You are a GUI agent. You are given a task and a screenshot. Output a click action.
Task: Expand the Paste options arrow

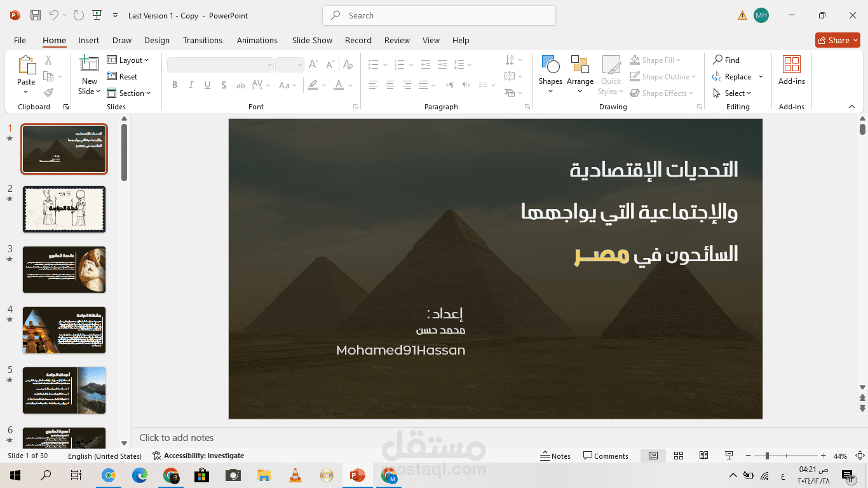coord(26,92)
